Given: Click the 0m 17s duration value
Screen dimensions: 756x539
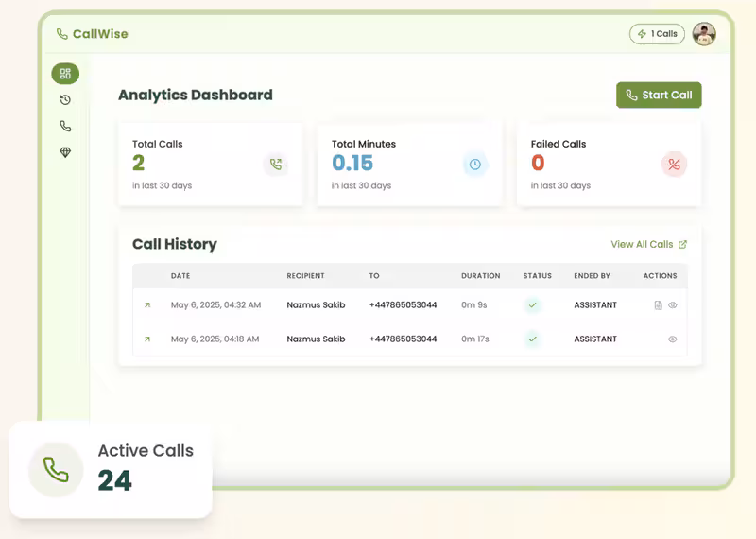Looking at the screenshot, I should point(475,339).
